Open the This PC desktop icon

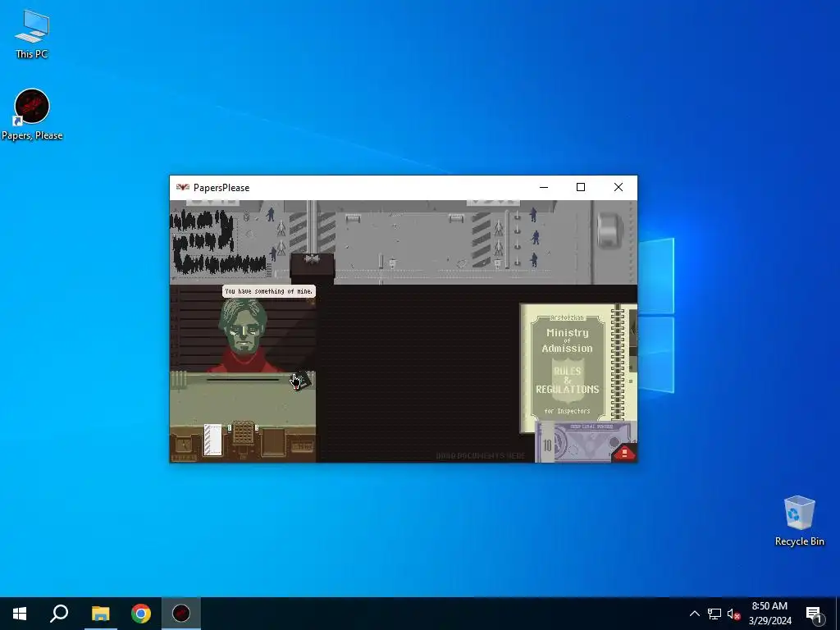32,33
